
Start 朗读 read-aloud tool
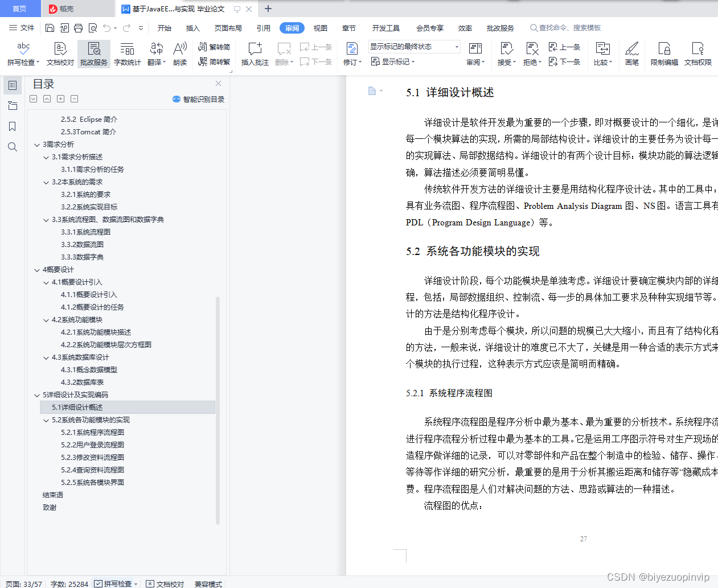tap(180, 54)
